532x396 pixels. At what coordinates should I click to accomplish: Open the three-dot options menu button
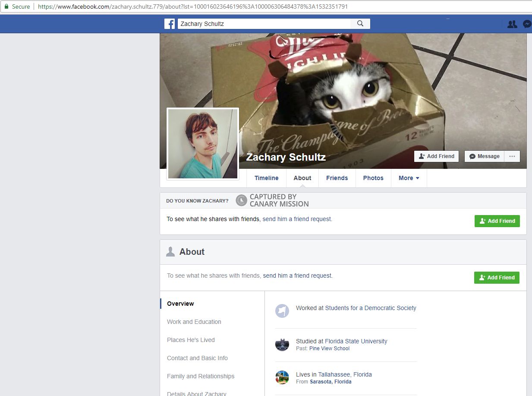(x=512, y=156)
